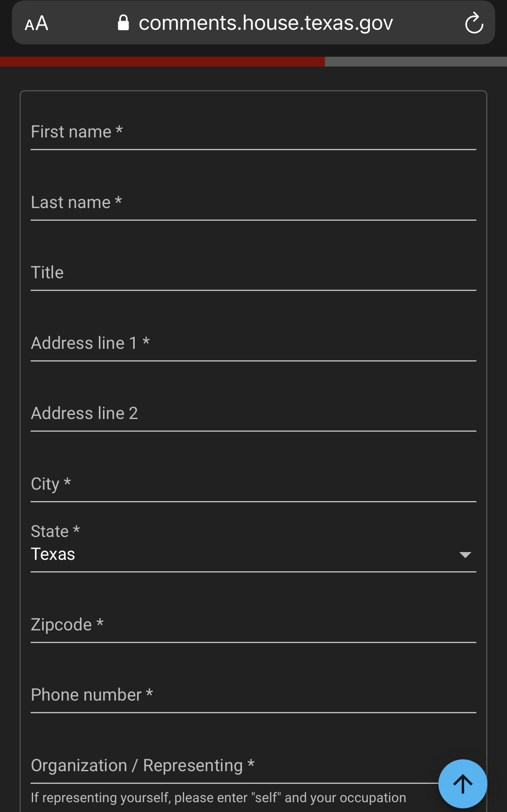
Task: Select the Last name input
Action: (x=253, y=203)
